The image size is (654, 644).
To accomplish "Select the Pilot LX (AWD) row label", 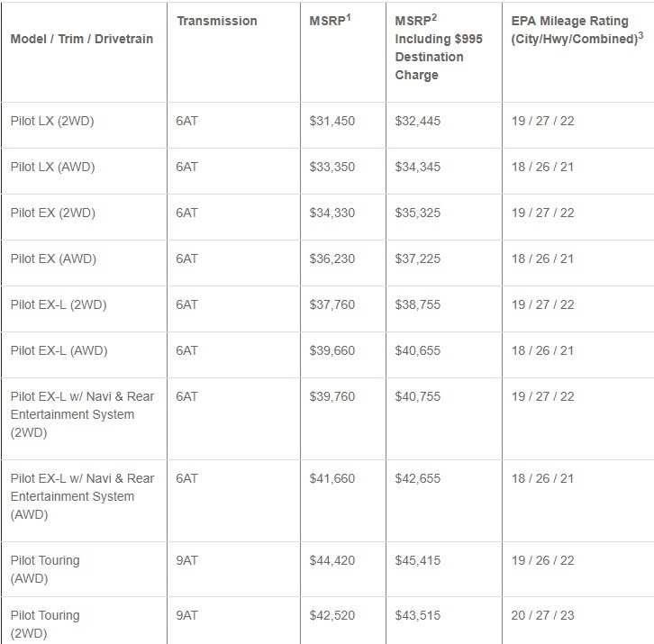I will pyautogui.click(x=52, y=167).
